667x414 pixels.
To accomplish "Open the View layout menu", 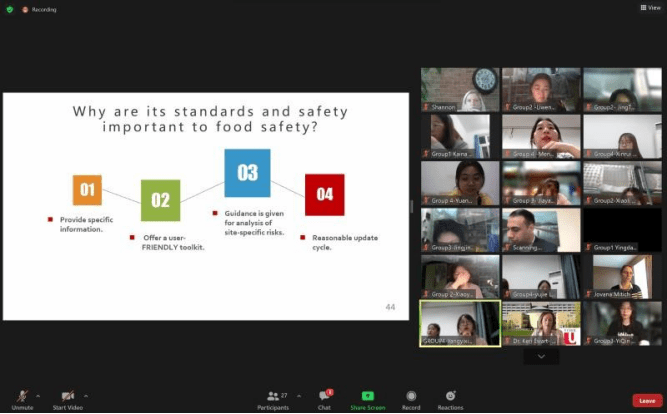I will (x=650, y=7).
